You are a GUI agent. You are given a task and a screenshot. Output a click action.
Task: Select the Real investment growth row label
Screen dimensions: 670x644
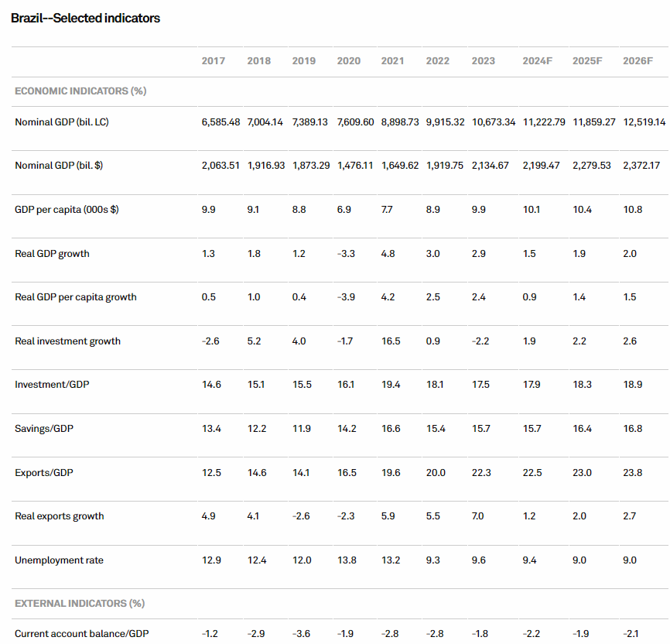click(x=68, y=341)
